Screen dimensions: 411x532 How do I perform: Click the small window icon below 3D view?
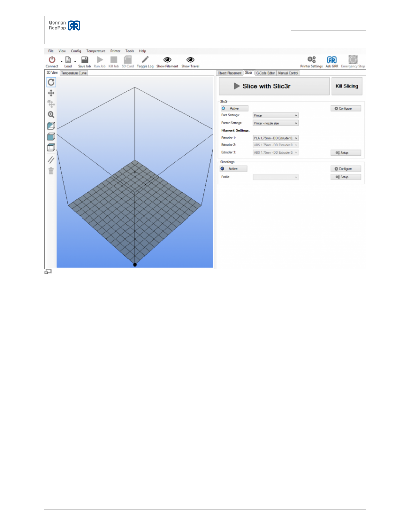pyautogui.click(x=48, y=272)
